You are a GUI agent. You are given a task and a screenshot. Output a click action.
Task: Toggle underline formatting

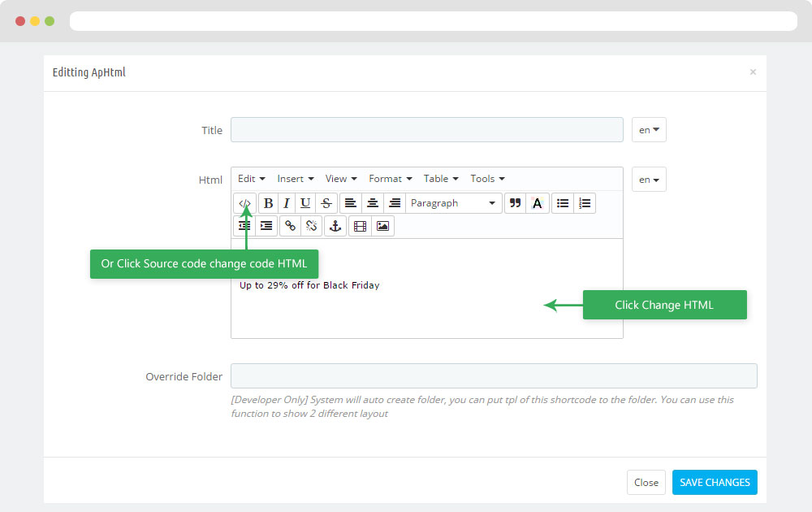coord(305,203)
